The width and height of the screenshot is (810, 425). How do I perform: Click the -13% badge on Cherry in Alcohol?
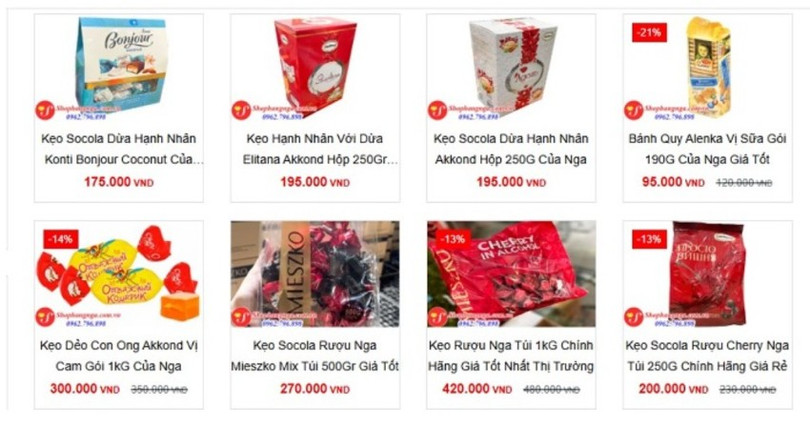[453, 239]
